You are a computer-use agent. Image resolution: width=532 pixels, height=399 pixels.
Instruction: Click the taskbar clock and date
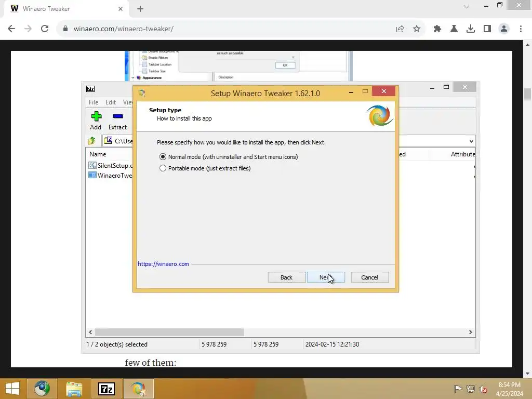point(509,389)
